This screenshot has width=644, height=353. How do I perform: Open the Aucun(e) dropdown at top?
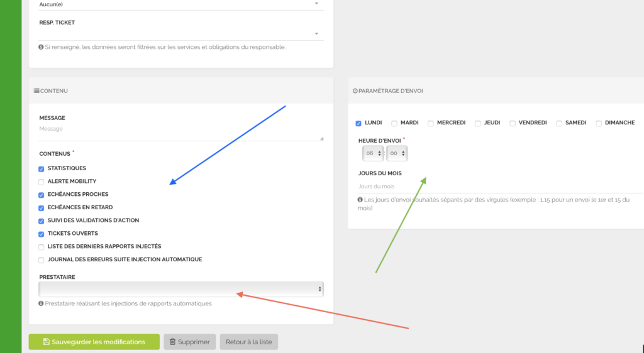coord(181,4)
